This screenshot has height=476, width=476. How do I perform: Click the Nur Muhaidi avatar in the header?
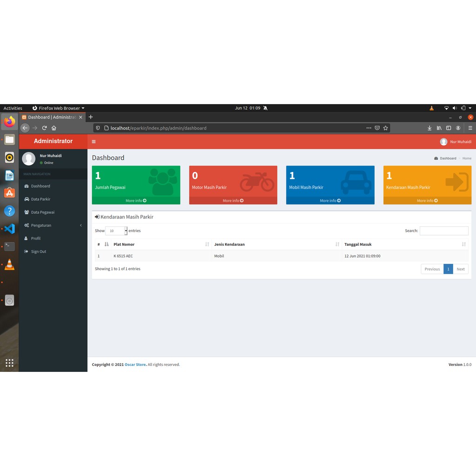tap(443, 141)
